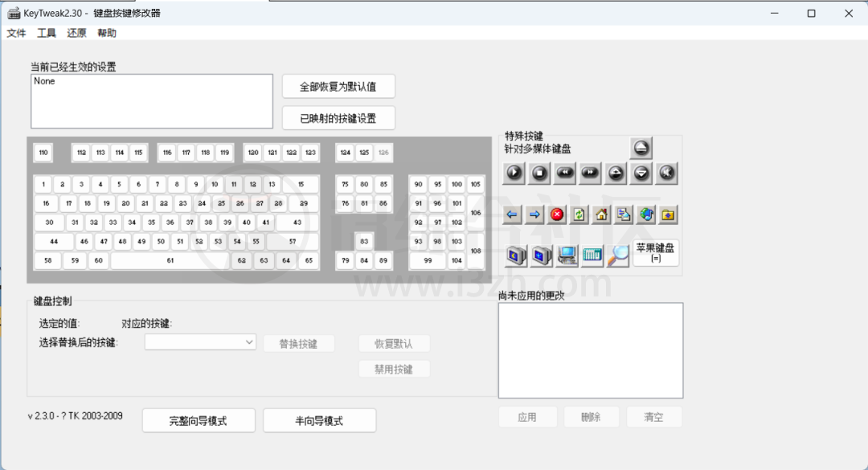Select keyboard key 123

(310, 152)
